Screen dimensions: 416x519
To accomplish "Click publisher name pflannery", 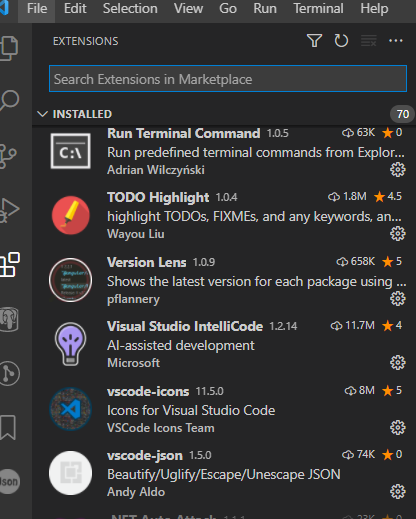I will 133,299.
